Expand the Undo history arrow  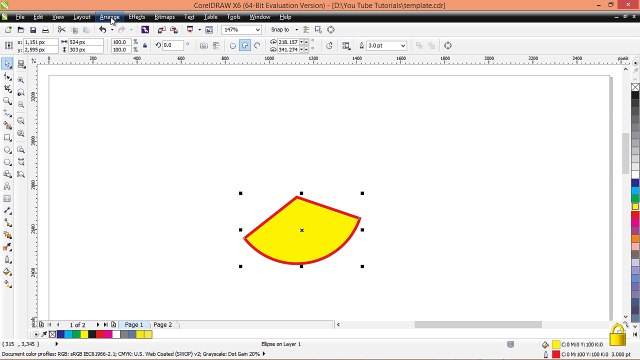(112, 30)
